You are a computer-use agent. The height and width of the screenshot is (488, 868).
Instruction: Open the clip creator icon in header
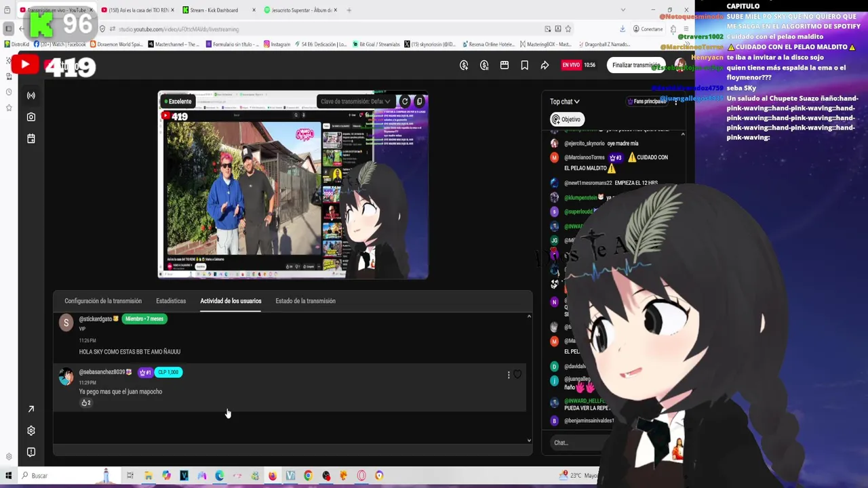pos(505,65)
